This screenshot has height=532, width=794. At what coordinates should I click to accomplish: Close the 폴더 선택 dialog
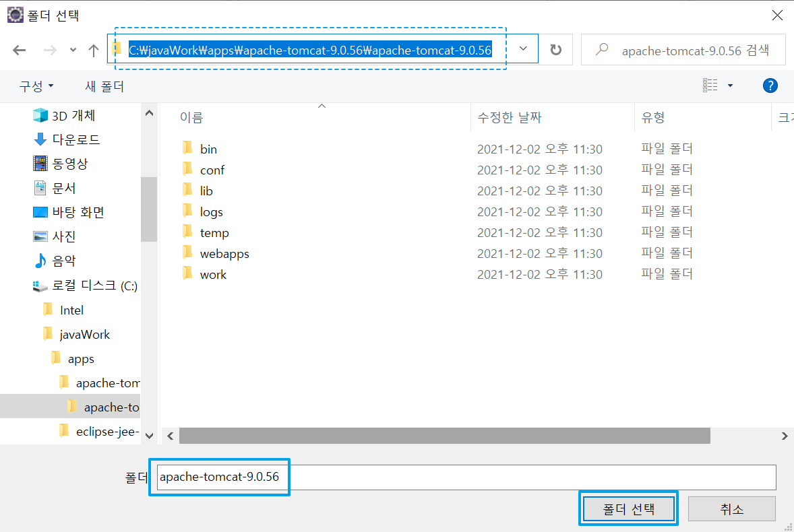pos(777,15)
